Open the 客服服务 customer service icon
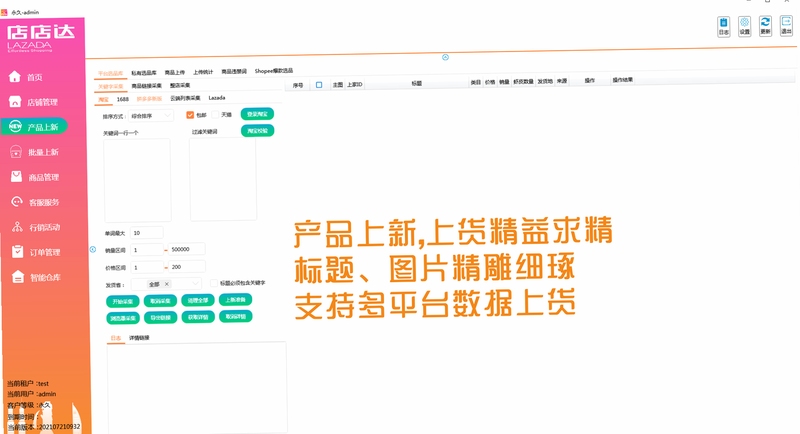This screenshot has height=434, width=800. [17, 201]
